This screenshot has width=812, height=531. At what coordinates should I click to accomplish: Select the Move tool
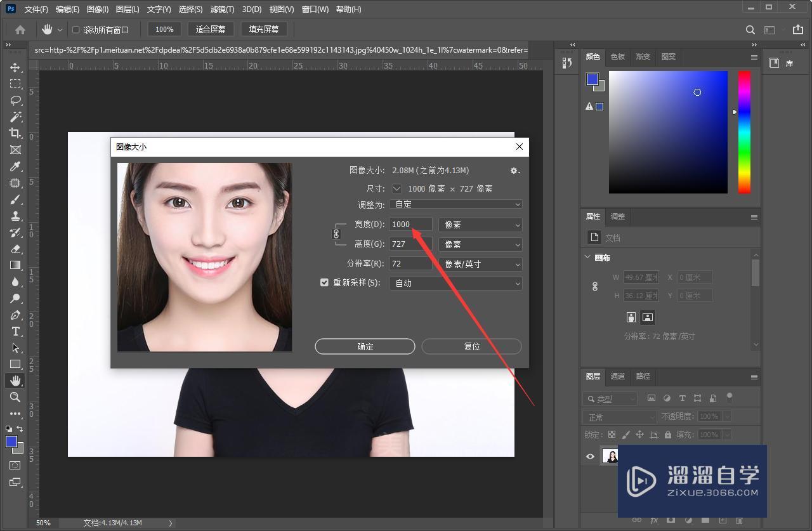pyautogui.click(x=16, y=67)
